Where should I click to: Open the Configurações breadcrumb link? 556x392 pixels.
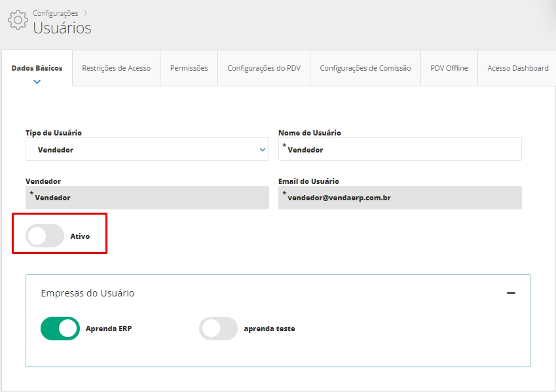pos(55,12)
